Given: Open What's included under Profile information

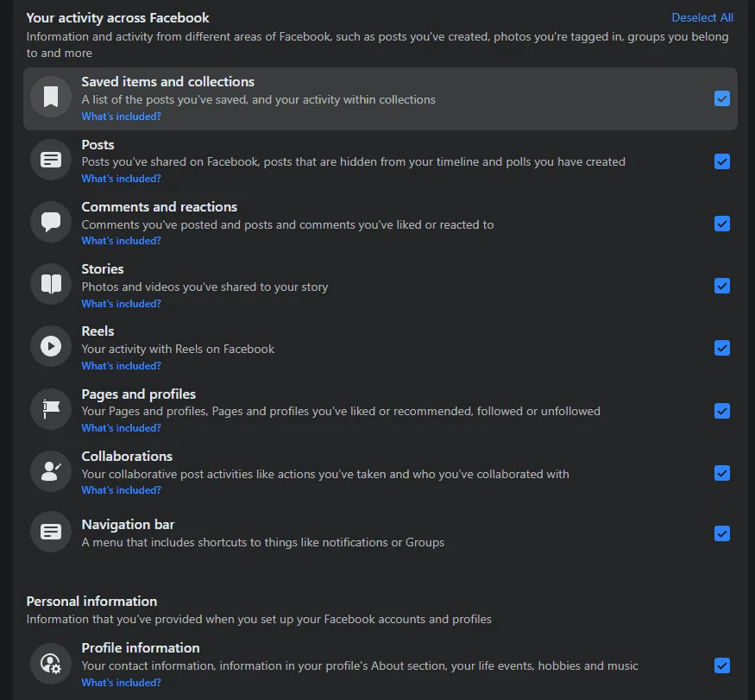Looking at the screenshot, I should point(121,682).
